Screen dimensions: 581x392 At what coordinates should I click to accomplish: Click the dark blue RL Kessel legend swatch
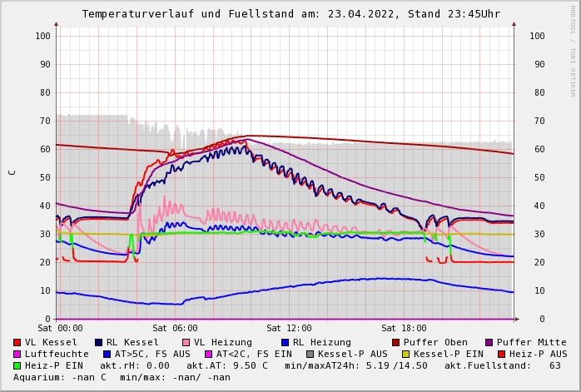pos(99,343)
